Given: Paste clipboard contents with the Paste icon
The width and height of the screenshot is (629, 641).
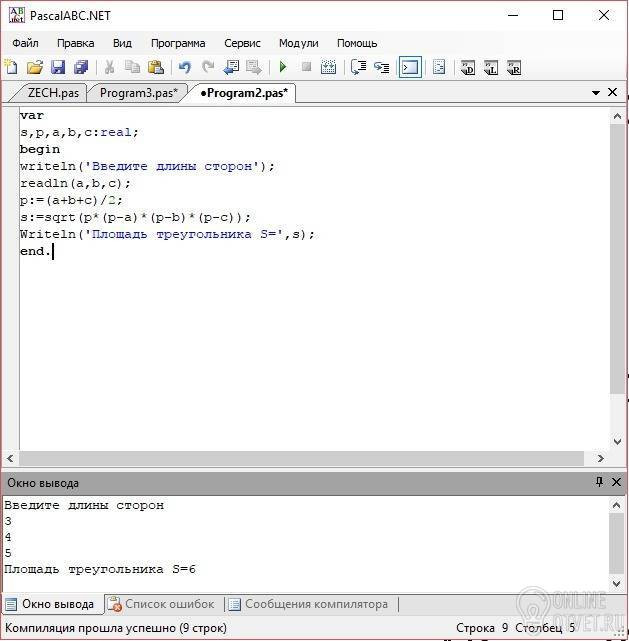Looking at the screenshot, I should pyautogui.click(x=156, y=67).
